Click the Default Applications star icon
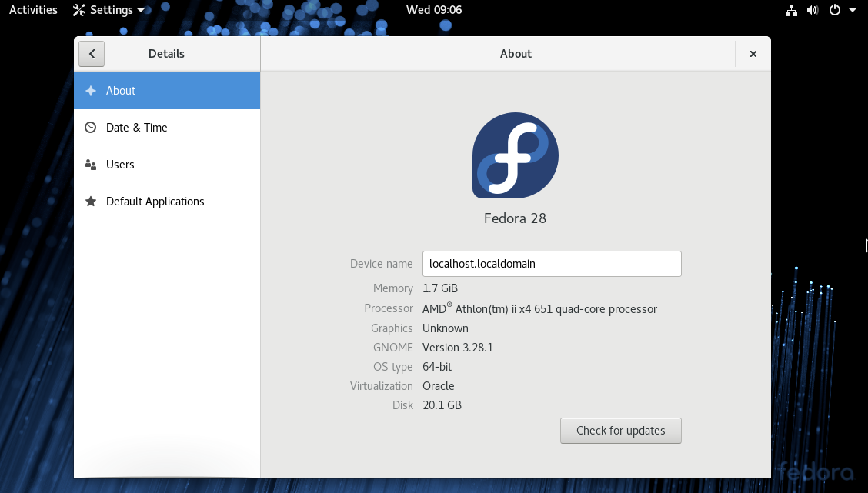Screen dimensions: 868x493 coord(91,201)
